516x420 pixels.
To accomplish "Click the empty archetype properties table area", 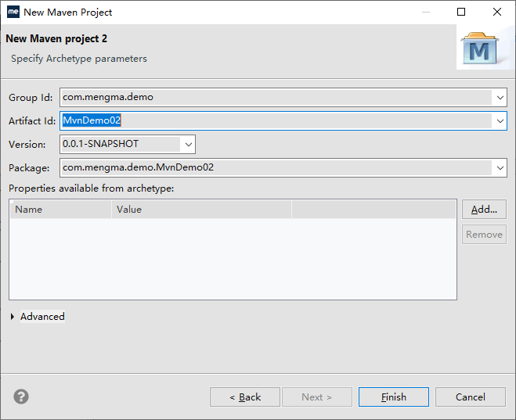I will pyautogui.click(x=233, y=258).
